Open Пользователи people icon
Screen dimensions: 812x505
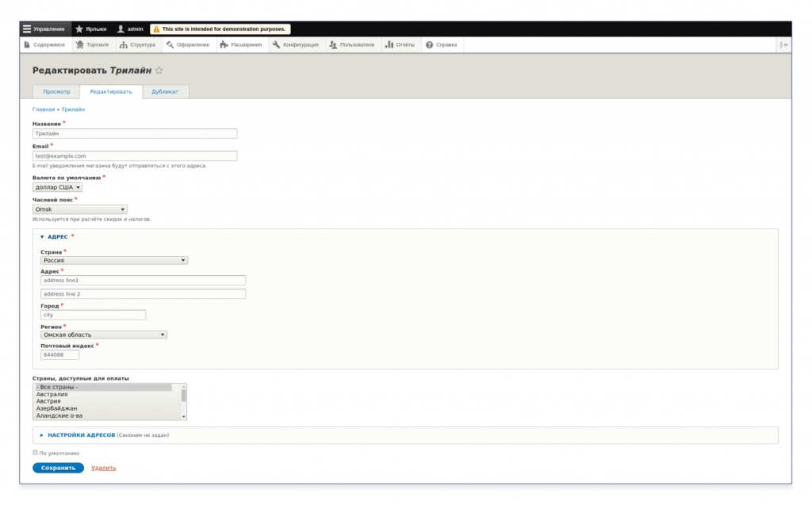333,44
